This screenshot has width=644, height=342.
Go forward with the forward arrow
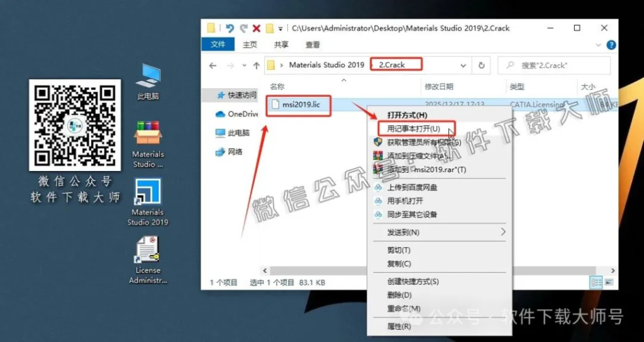point(231,65)
